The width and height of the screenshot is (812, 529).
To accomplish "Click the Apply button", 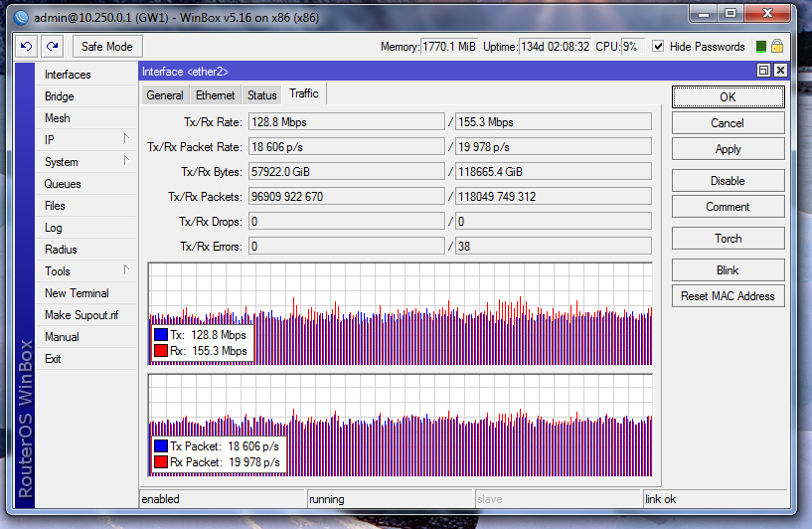I will coord(729,149).
